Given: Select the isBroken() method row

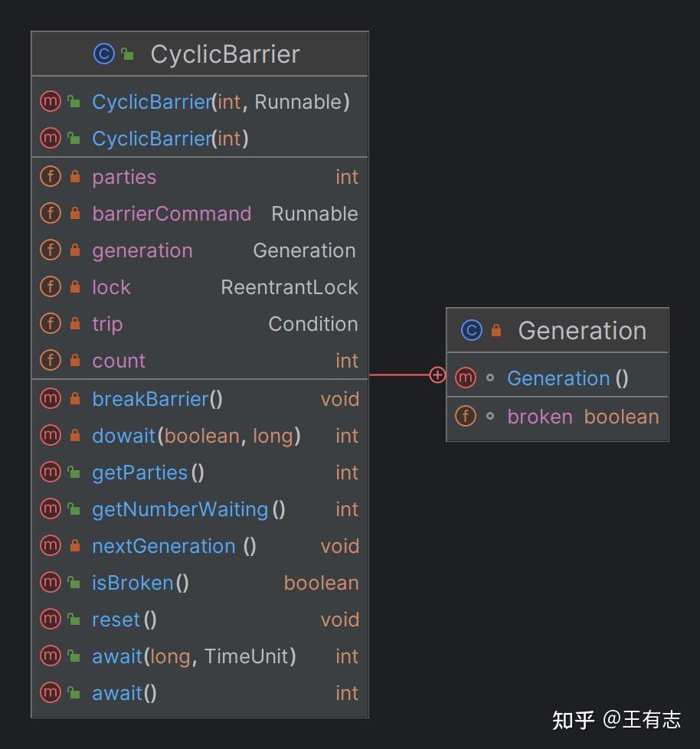Looking at the screenshot, I should point(200,583).
